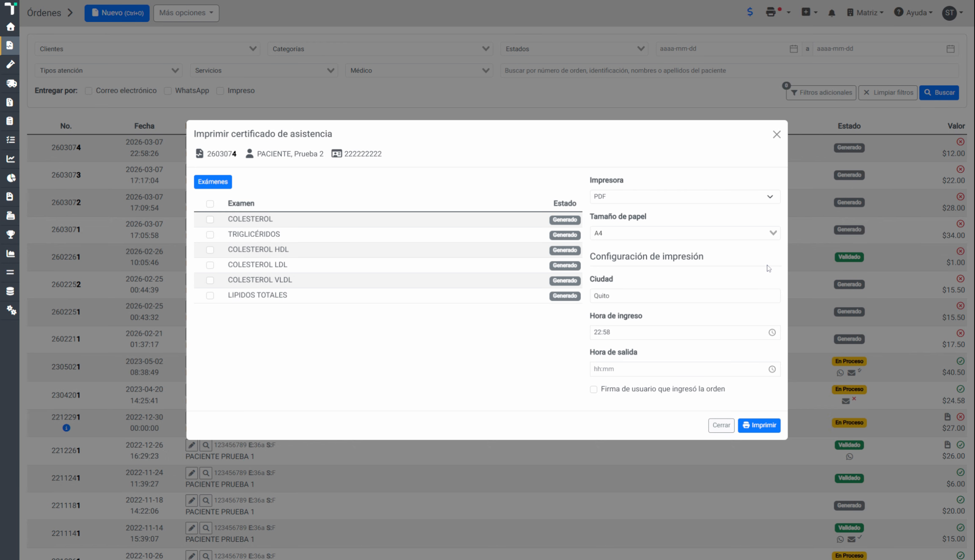975x560 pixels.
Task: Open the Médico filter dropdown
Action: pyautogui.click(x=419, y=71)
